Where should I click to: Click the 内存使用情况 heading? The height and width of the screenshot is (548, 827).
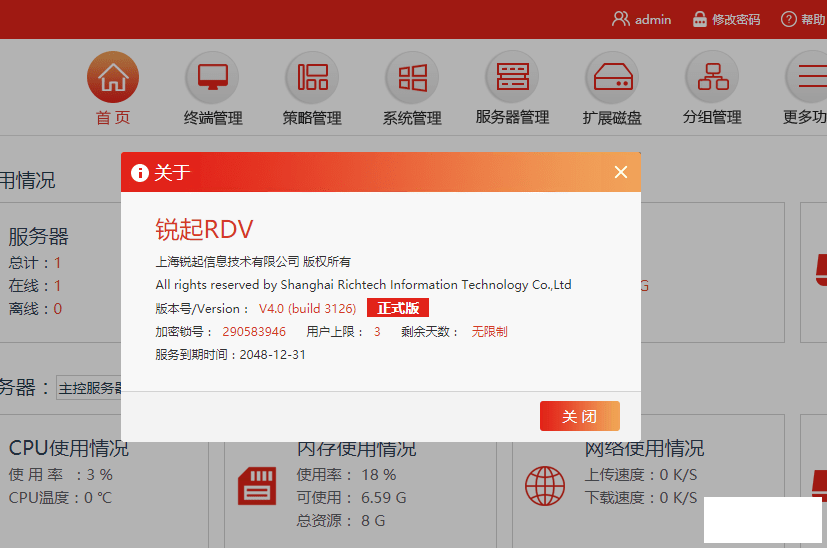coord(357,449)
